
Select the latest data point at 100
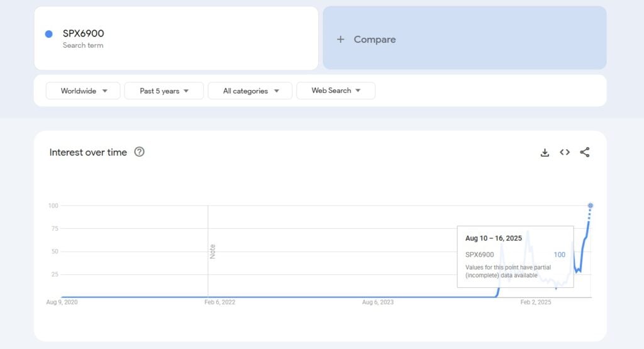[590, 206]
